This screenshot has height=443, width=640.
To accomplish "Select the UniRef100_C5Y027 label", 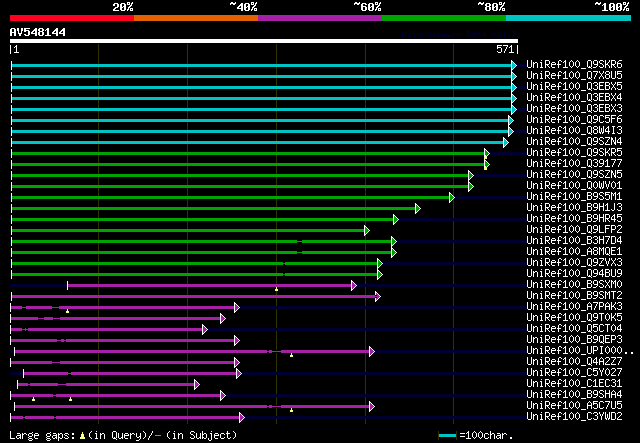I will (x=574, y=373).
